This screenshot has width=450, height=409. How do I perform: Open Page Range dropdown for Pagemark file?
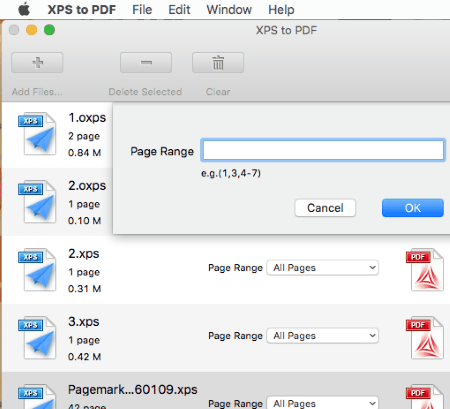pos(322,403)
